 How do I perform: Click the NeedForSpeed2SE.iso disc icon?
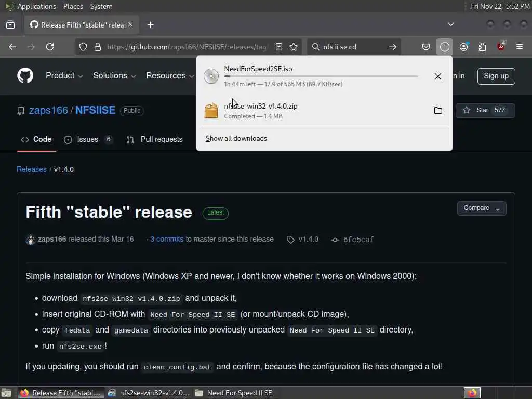click(x=211, y=76)
